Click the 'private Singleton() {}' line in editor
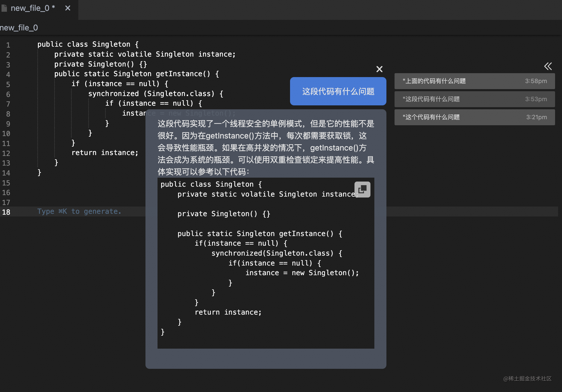This screenshot has width=562, height=392. coord(100,64)
